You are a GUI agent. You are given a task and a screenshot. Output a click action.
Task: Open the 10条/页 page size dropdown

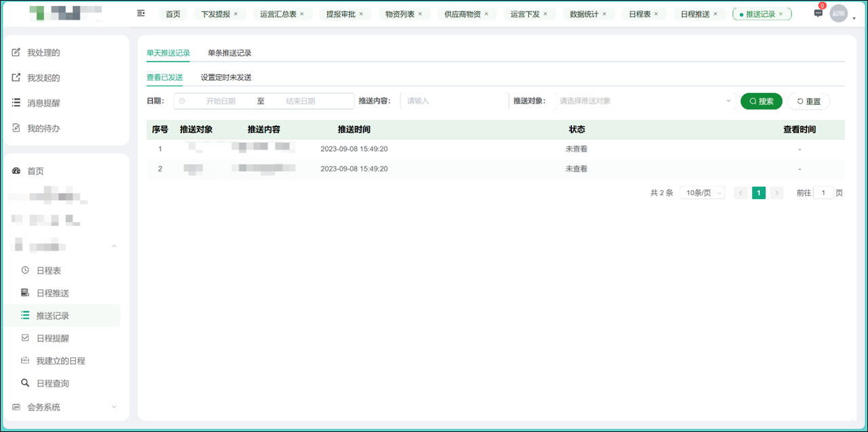(702, 192)
